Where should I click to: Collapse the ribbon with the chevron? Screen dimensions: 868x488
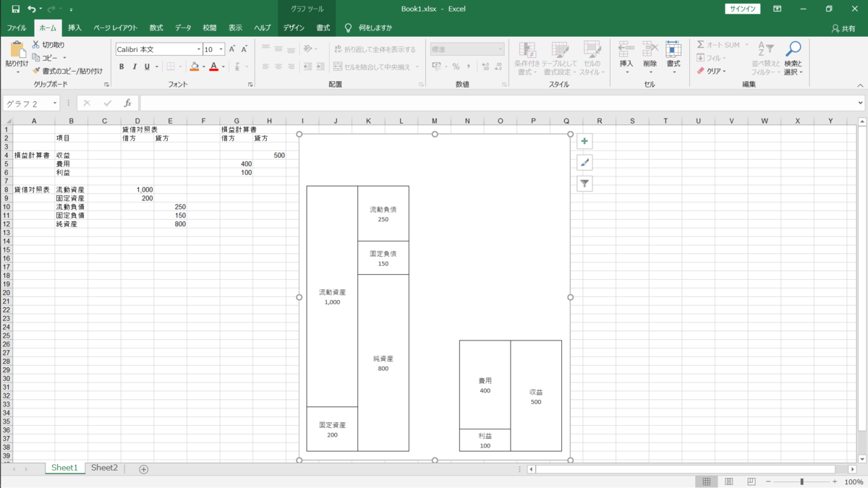pos(860,85)
